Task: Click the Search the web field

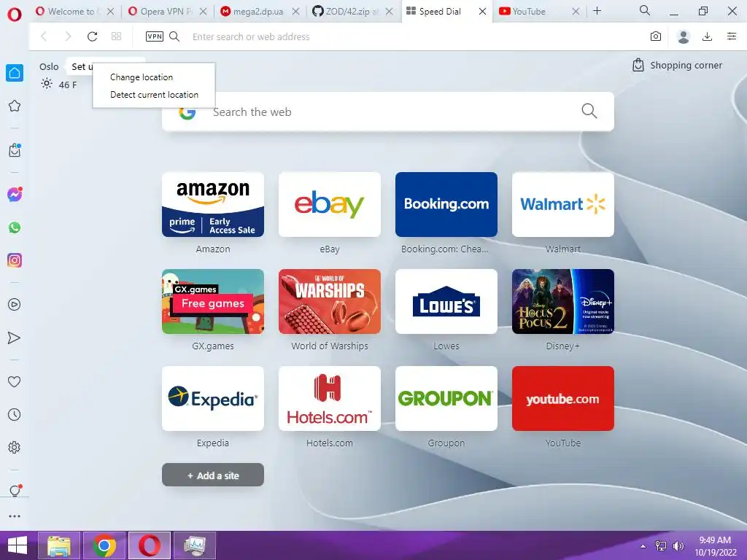Action: tap(388, 112)
